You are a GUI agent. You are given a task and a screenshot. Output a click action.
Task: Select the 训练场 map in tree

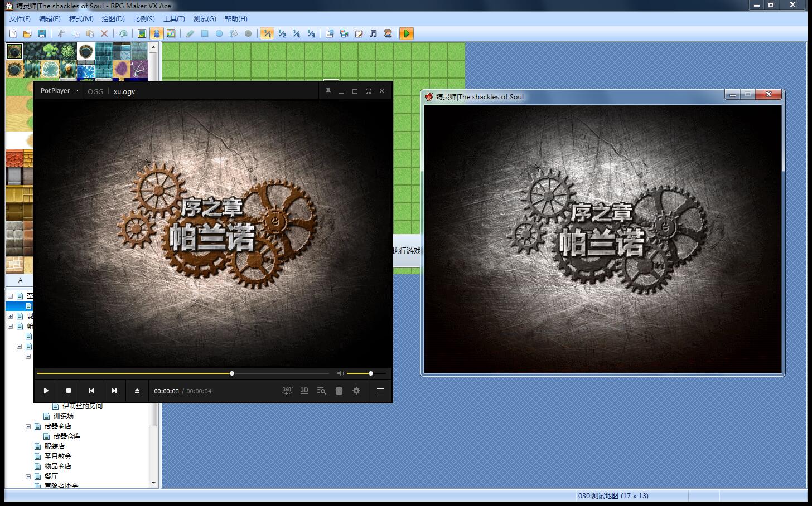(x=63, y=416)
